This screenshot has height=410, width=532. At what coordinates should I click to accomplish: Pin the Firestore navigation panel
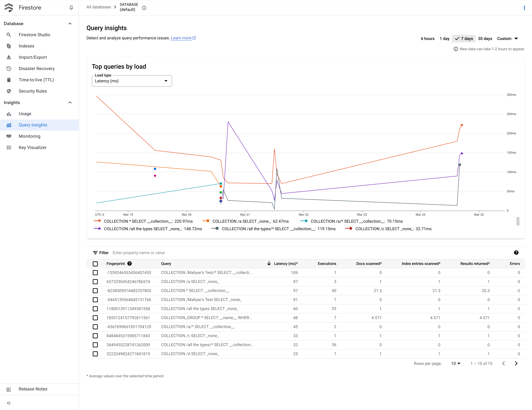(x=71, y=8)
